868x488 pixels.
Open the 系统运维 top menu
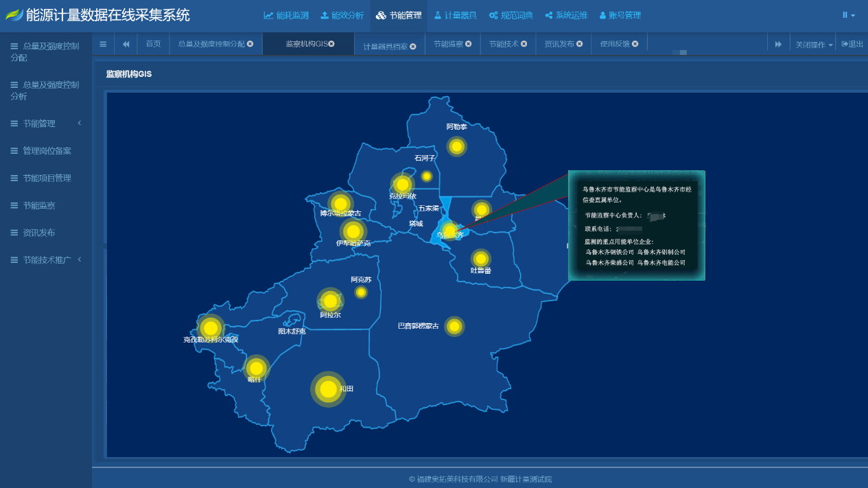pos(566,15)
